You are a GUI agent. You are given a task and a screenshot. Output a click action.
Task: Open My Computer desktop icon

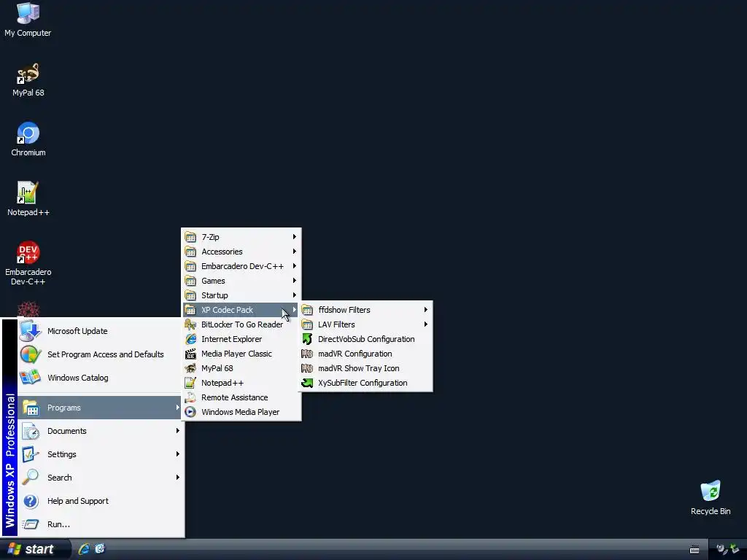point(28,19)
